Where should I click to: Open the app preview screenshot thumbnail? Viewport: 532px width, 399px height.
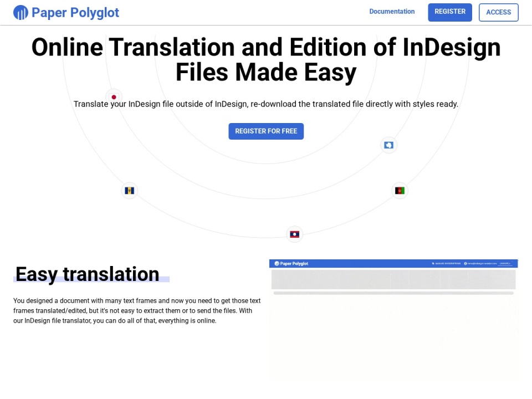pyautogui.click(x=393, y=321)
